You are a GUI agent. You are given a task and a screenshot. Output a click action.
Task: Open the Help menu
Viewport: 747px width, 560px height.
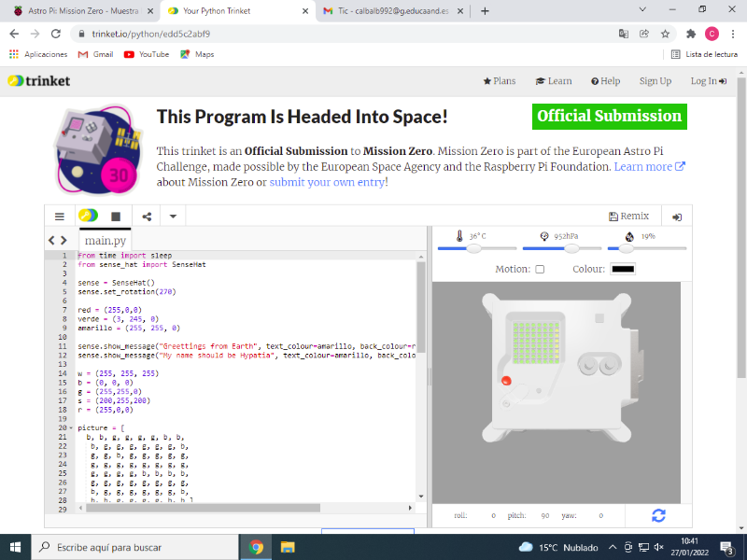[x=605, y=81]
